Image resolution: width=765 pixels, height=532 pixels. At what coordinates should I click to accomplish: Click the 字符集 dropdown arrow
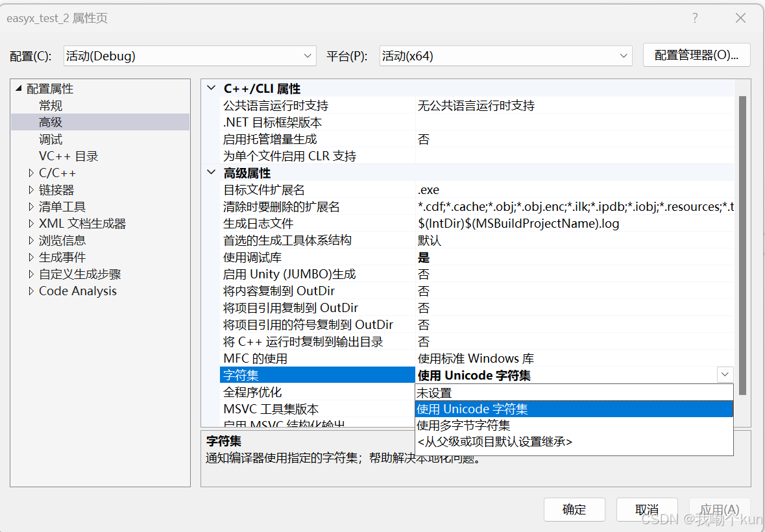click(x=725, y=374)
